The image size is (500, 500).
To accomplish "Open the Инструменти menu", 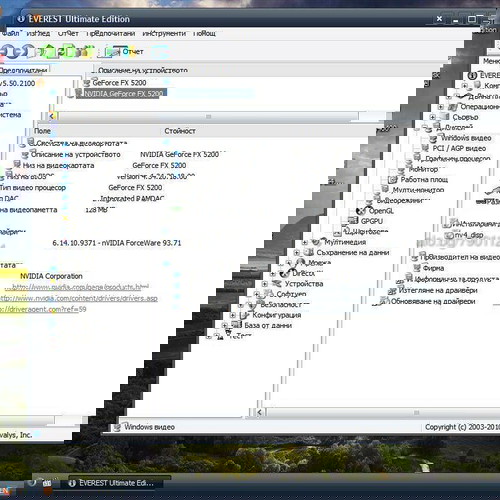I will tap(164, 33).
